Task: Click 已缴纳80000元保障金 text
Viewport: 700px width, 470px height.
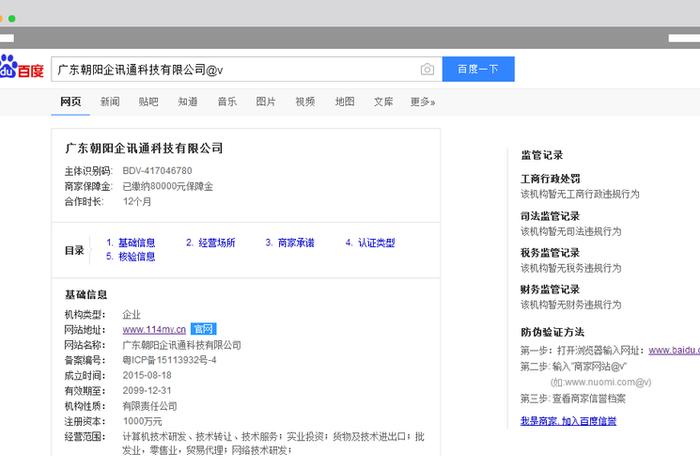Action: pos(168,186)
